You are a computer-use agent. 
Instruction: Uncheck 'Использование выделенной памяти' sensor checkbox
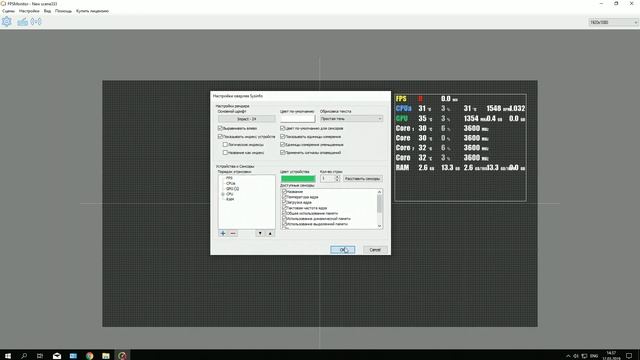point(284,224)
